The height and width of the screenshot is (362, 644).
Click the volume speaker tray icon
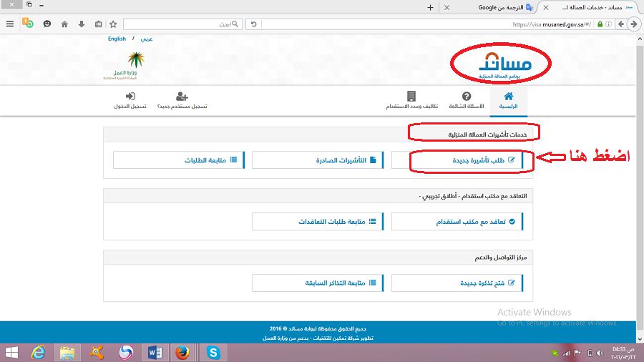[600, 353]
